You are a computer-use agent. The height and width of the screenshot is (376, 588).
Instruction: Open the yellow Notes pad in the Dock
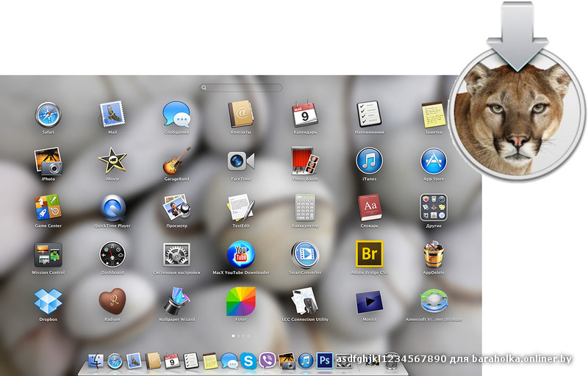pos(210,361)
